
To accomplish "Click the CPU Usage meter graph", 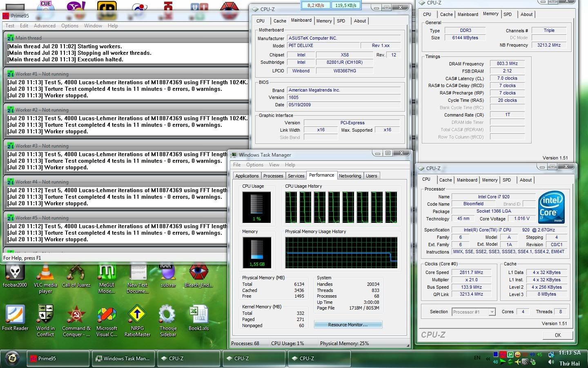I will coord(257,207).
